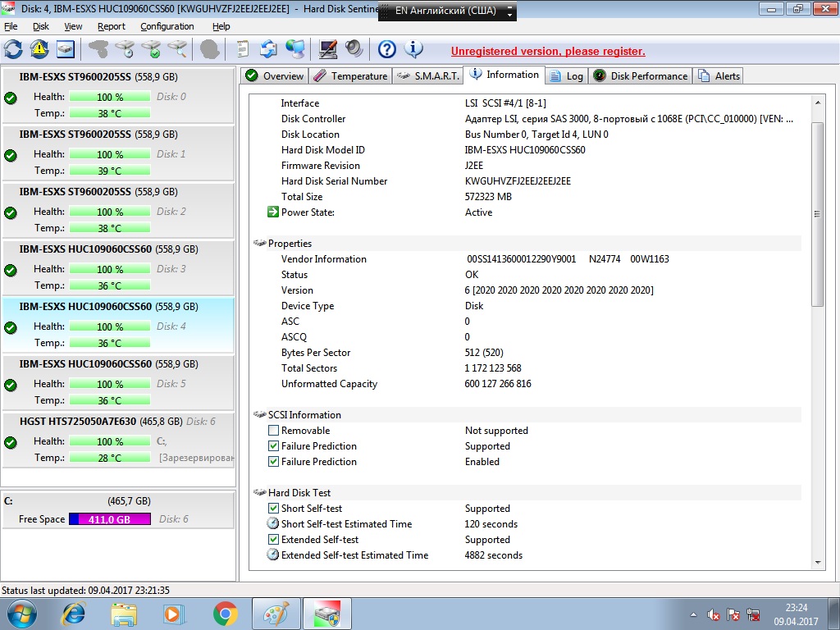
Task: Toggle Failure Prediction checkbox marked Enabled
Action: [273, 461]
